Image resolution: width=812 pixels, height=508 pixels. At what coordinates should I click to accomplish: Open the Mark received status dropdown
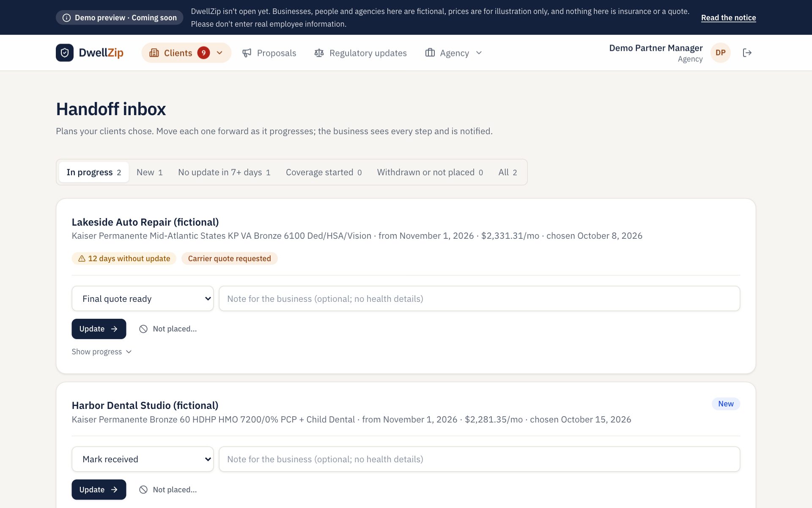tap(143, 459)
